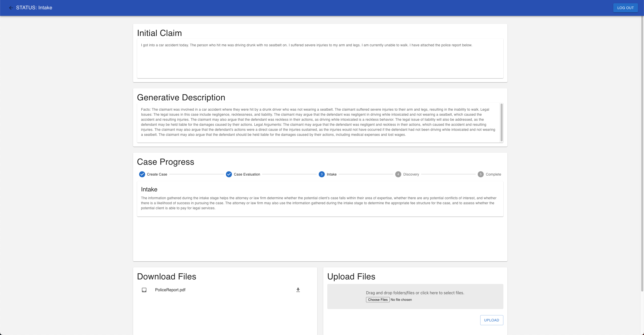This screenshot has width=644, height=335.
Task: Select step 4 Discovery circle icon
Action: (x=398, y=174)
